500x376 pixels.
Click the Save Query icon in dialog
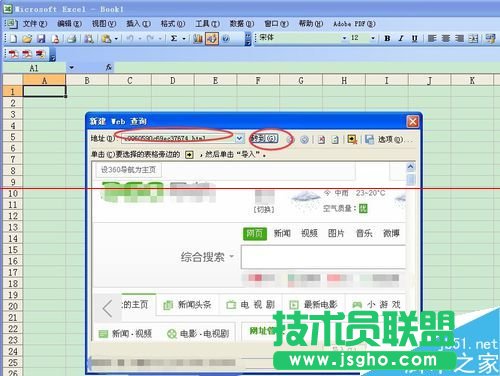click(369, 139)
